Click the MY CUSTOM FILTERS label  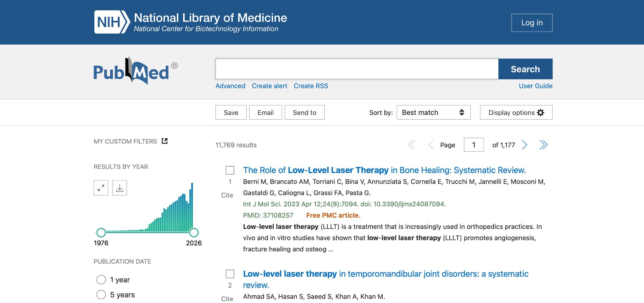point(125,141)
